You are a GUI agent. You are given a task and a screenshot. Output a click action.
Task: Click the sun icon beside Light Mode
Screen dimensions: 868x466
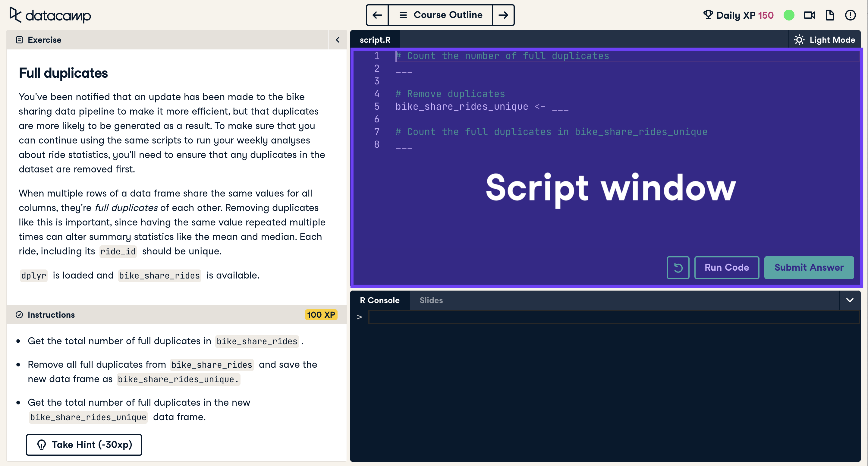[x=799, y=40]
